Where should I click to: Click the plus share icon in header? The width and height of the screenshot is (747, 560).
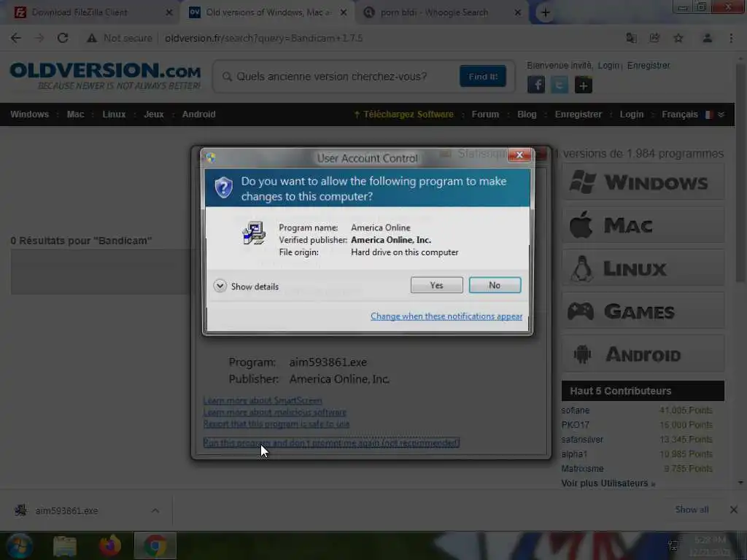[x=583, y=85]
